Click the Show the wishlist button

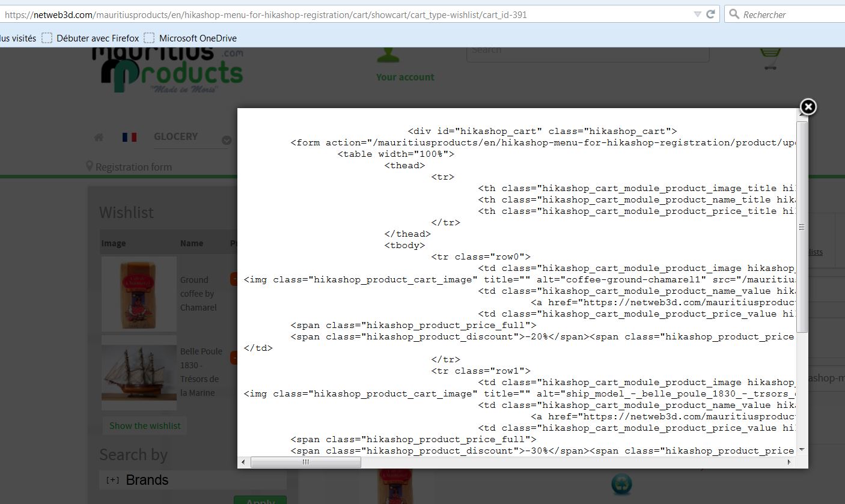point(145,426)
